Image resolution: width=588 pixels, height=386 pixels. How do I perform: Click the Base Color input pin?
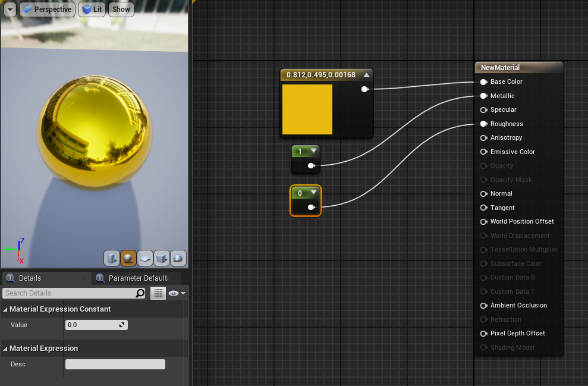pyautogui.click(x=484, y=81)
